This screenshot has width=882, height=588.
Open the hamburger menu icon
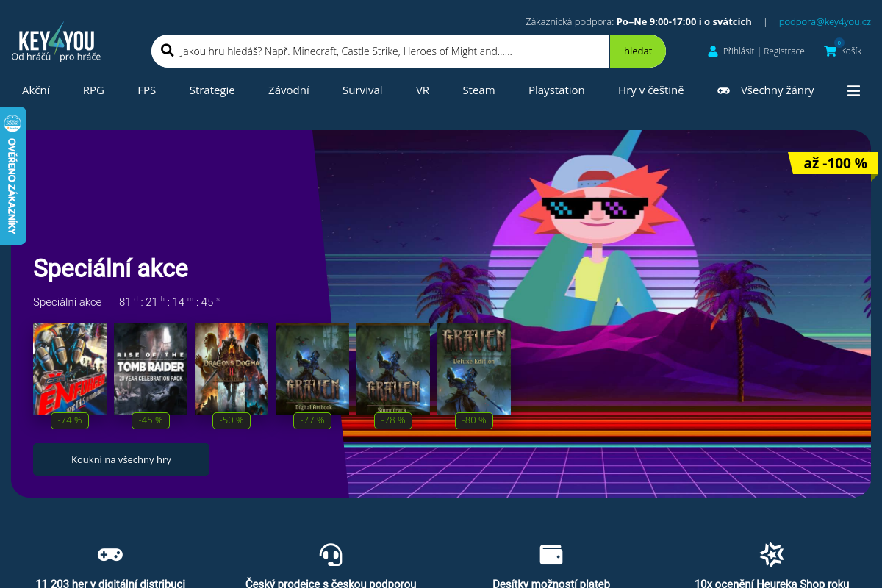(x=853, y=90)
